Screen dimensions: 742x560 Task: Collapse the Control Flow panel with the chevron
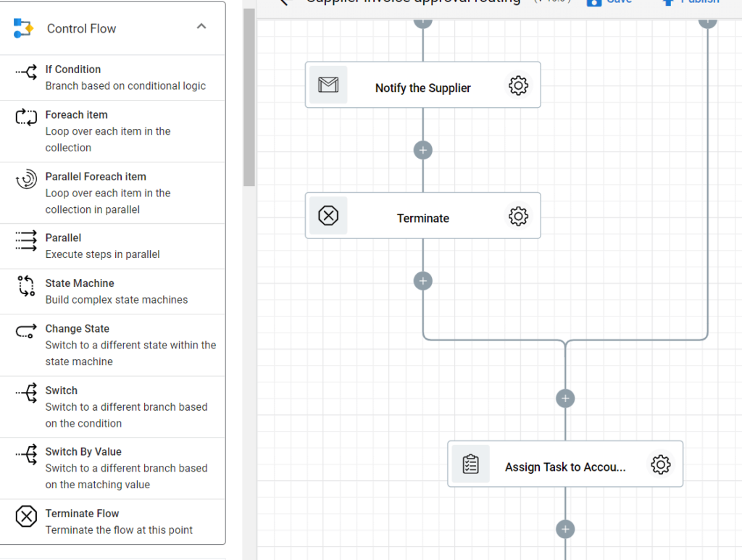201,28
